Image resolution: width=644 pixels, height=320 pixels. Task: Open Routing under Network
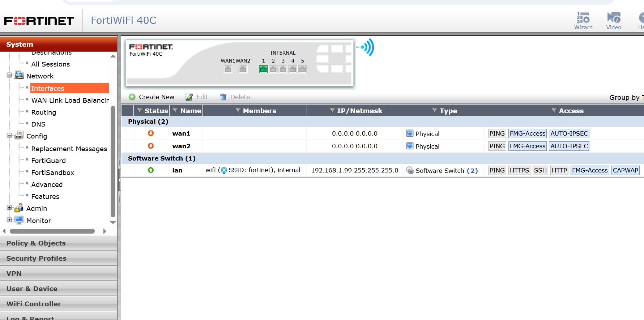click(43, 112)
